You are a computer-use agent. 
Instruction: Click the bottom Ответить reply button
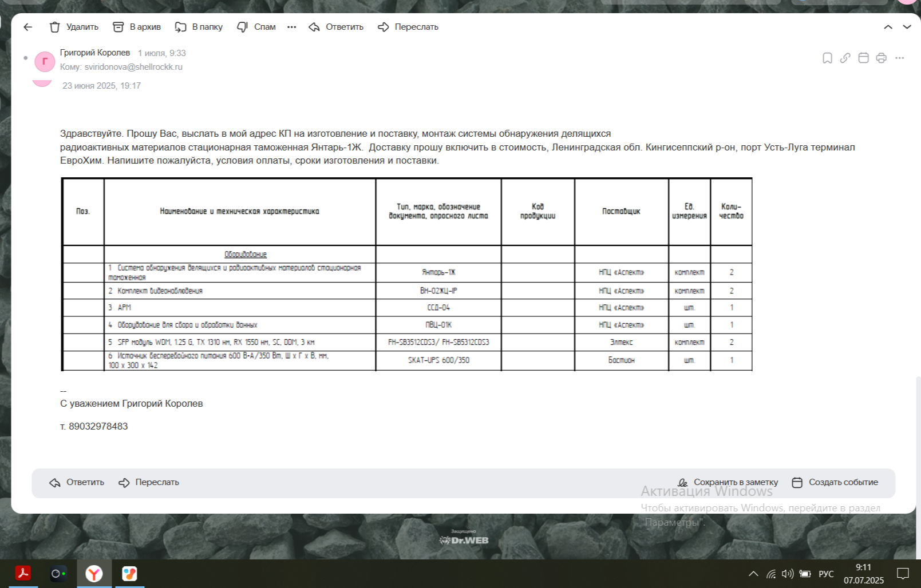(77, 482)
